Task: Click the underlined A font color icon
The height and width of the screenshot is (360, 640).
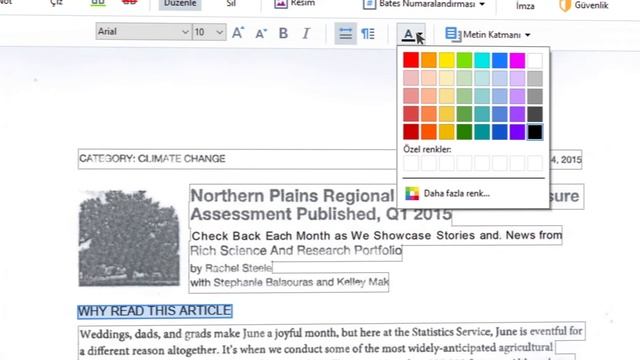Action: click(x=408, y=35)
